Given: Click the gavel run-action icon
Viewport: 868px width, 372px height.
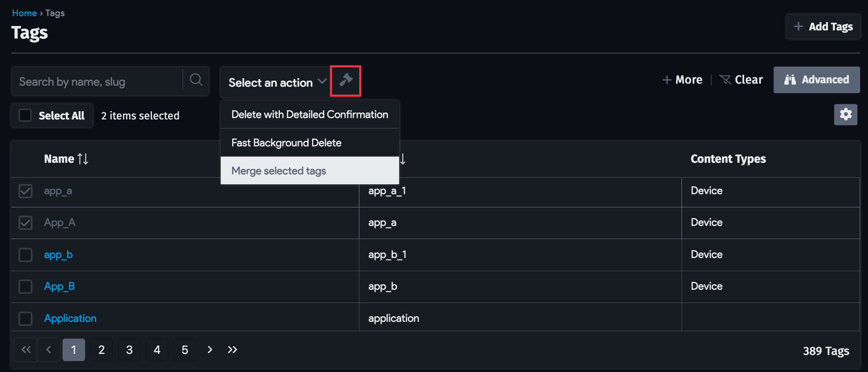Looking at the screenshot, I should 345,81.
